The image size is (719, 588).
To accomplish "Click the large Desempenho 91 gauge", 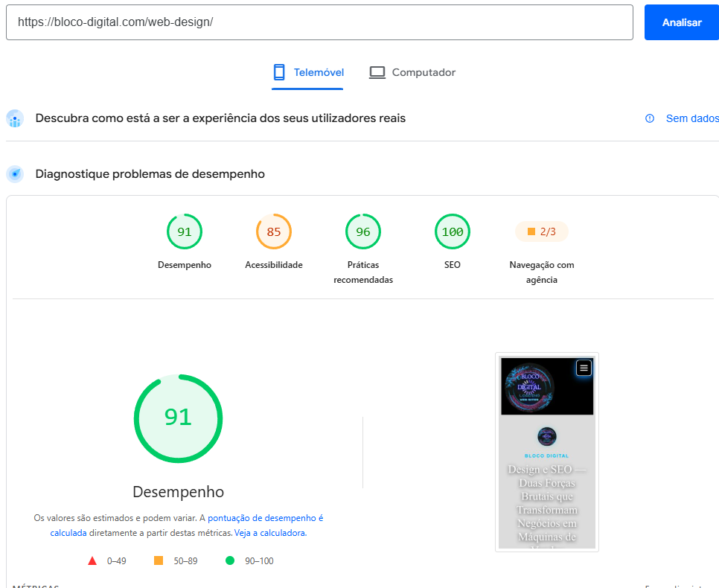I will click(179, 419).
